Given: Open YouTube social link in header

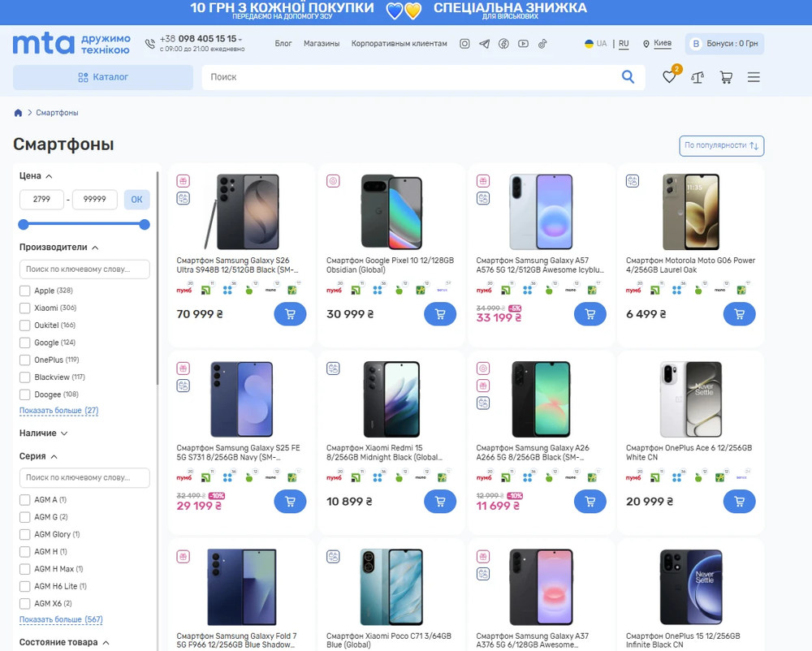Looking at the screenshot, I should (523, 44).
